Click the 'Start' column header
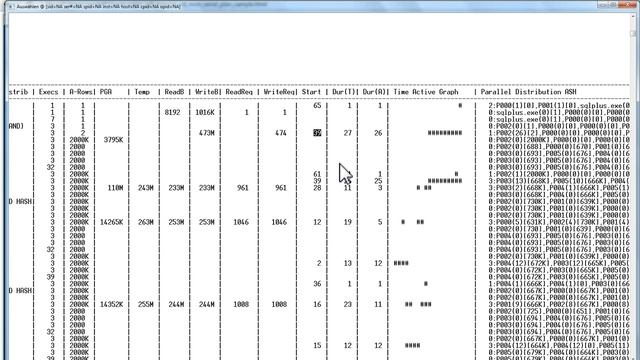 [x=311, y=92]
